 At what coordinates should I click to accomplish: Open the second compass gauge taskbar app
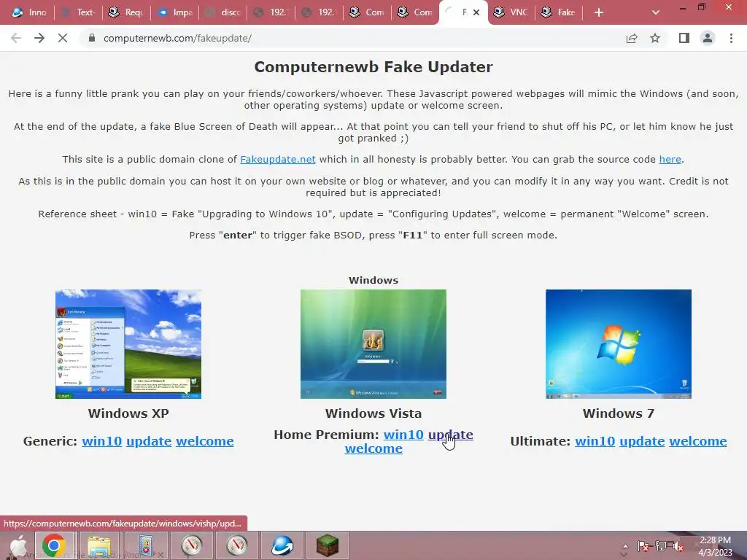[237, 545]
